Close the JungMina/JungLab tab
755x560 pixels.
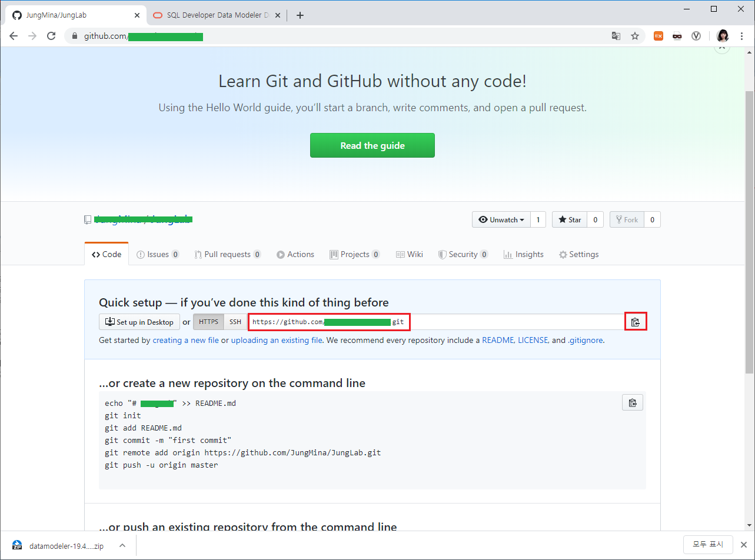click(137, 15)
